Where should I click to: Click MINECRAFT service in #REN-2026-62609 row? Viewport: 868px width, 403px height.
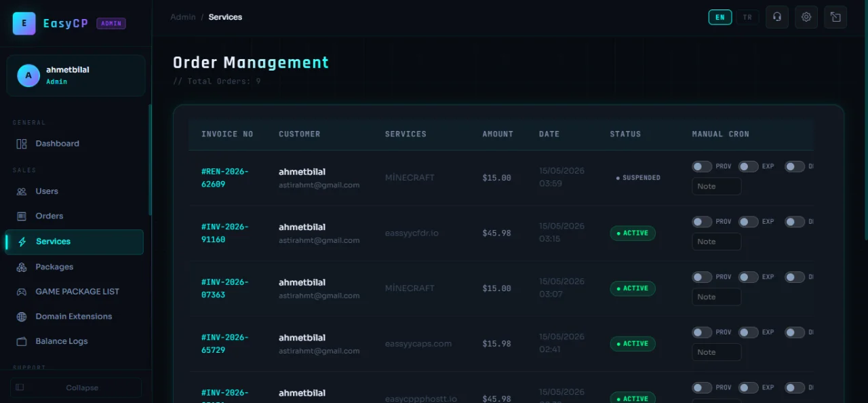click(x=410, y=178)
